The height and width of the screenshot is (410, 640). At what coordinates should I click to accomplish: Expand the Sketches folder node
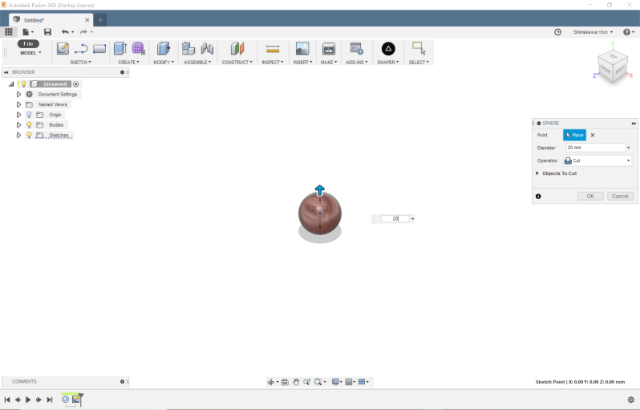tap(19, 135)
